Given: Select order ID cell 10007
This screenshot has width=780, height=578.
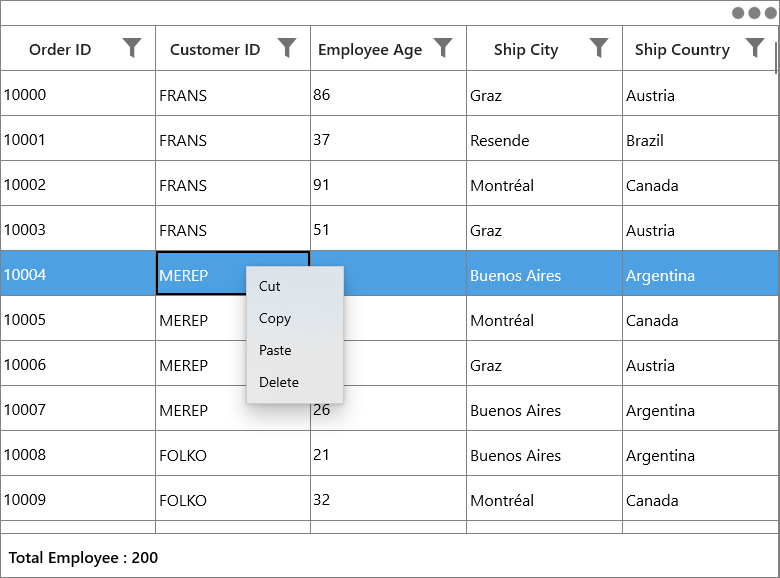Looking at the screenshot, I should pyautogui.click(x=78, y=408).
